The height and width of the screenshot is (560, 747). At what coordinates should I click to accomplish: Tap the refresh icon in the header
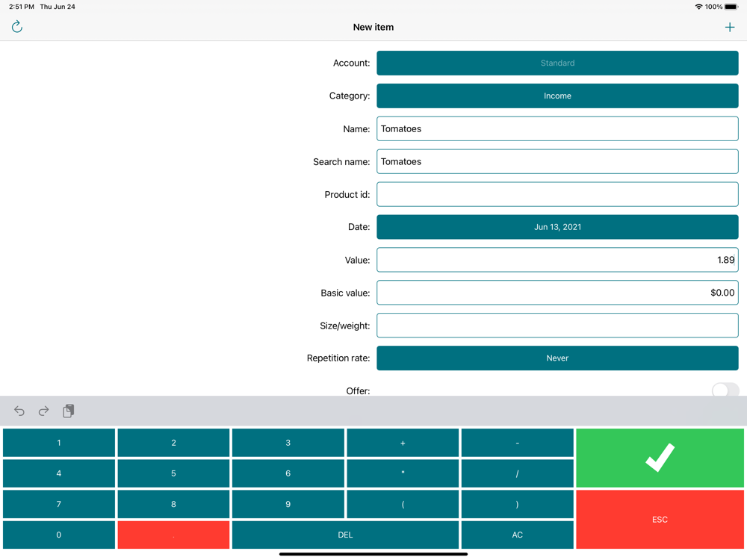tap(17, 27)
